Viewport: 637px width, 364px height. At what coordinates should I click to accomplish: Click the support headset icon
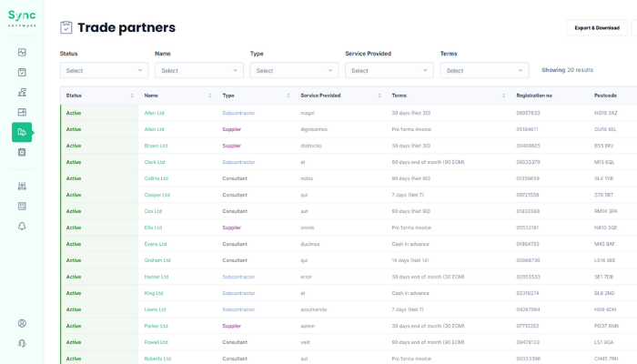(22, 343)
